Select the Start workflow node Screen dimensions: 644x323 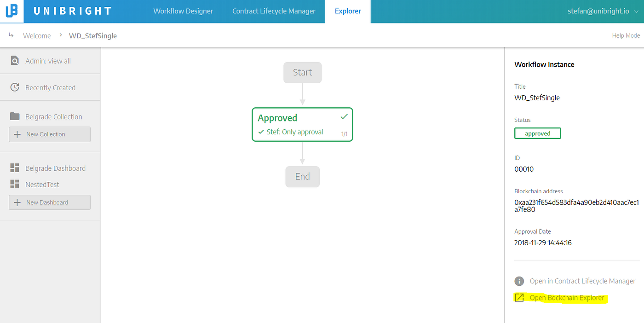pos(302,72)
